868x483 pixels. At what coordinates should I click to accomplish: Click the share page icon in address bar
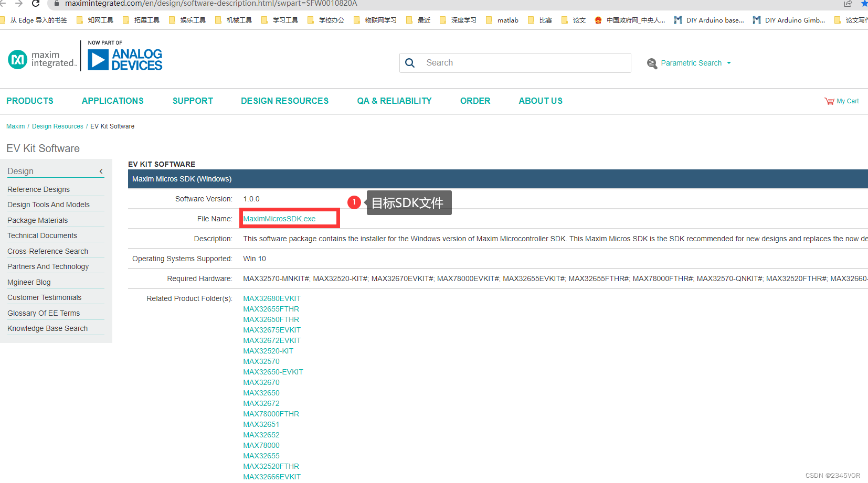click(x=848, y=3)
